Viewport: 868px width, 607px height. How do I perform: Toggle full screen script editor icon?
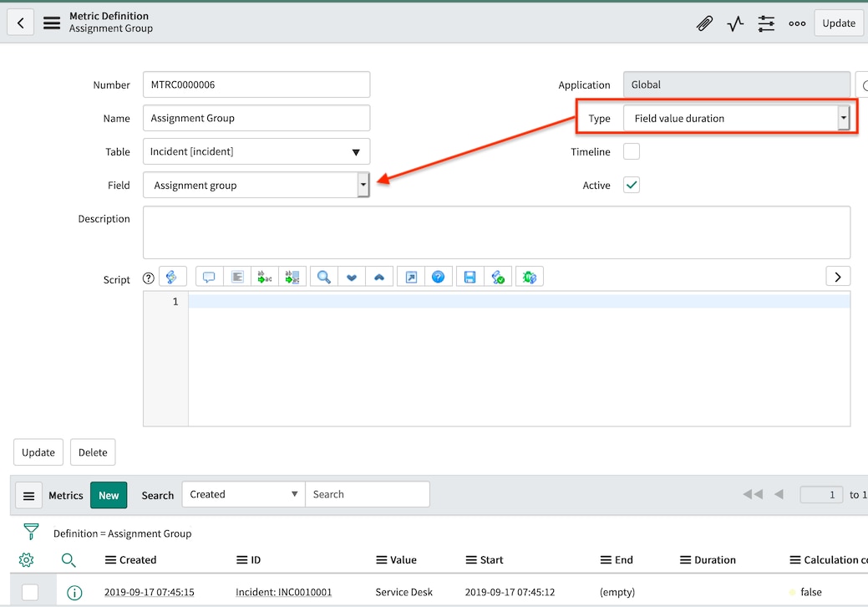coord(411,277)
